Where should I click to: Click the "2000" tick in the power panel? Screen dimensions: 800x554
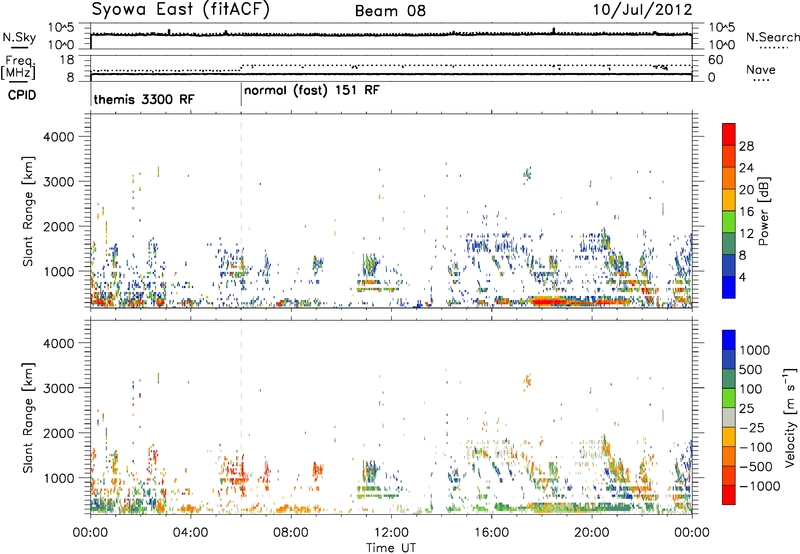click(x=59, y=226)
